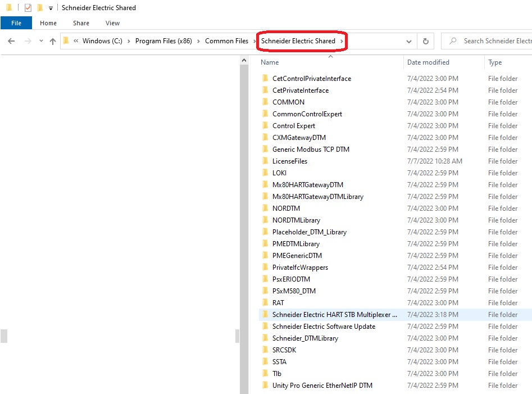Click the Forward navigation arrow
Viewport: 532px width, 394px height.
tap(28, 41)
